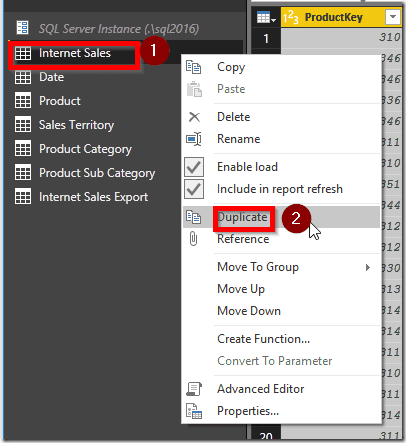Choose Move Up in the context menu
The width and height of the screenshot is (406, 443).
[x=281, y=289]
